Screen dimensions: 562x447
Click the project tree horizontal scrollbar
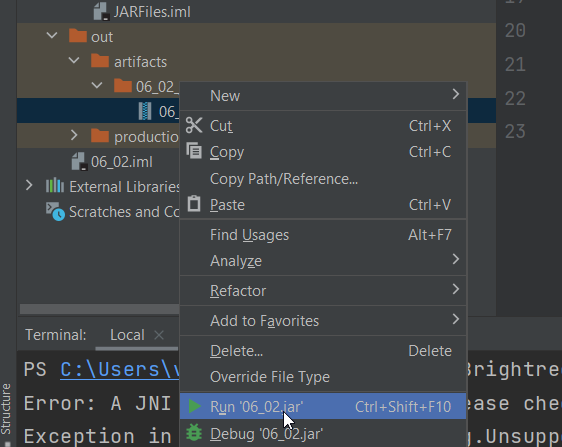(99, 309)
